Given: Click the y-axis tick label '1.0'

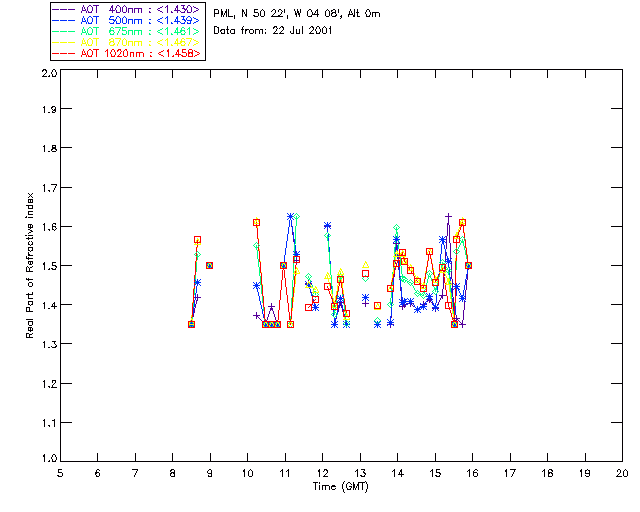Looking at the screenshot, I should (49, 458).
